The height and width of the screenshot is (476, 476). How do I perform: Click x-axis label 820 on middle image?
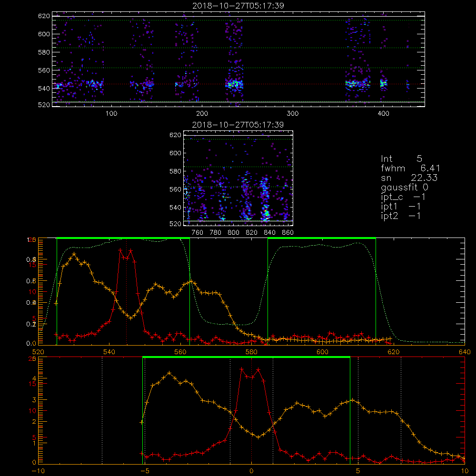tap(252, 233)
